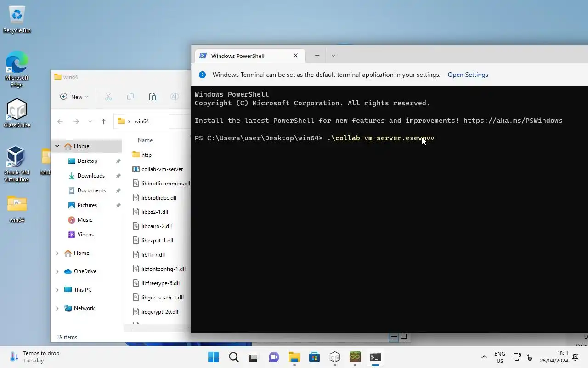Expand the OneDrive node

click(57, 271)
